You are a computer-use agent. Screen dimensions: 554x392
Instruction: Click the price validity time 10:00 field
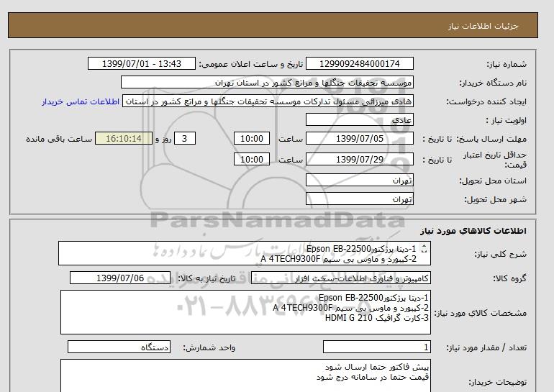click(x=252, y=159)
